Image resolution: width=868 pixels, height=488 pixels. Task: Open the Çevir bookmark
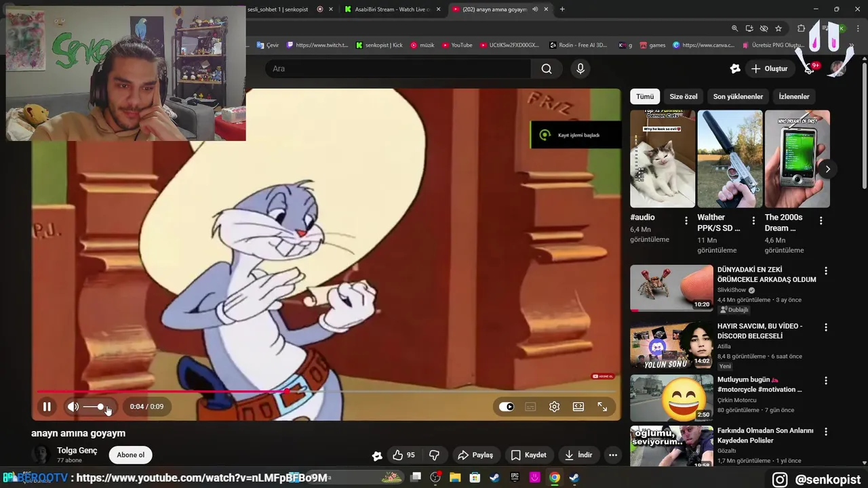268,45
